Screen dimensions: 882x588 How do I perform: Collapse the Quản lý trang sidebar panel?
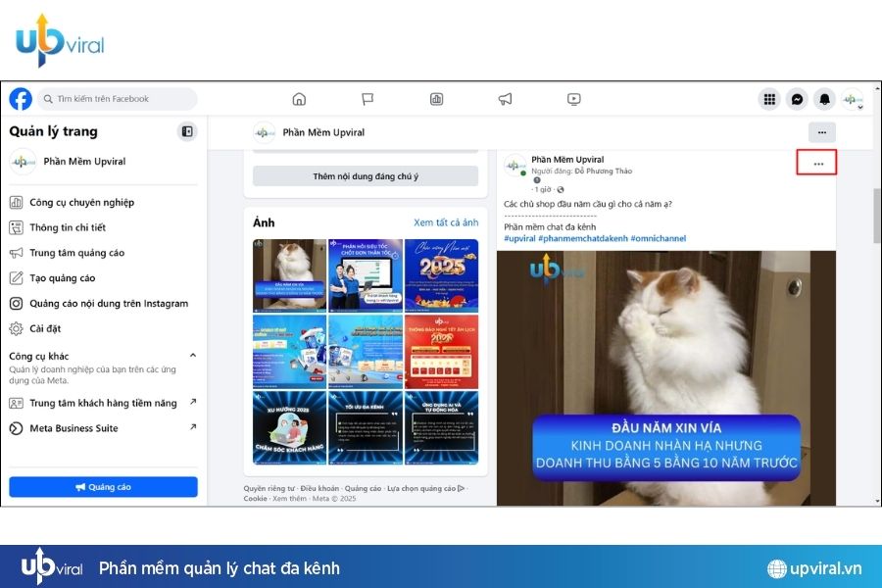tap(187, 131)
